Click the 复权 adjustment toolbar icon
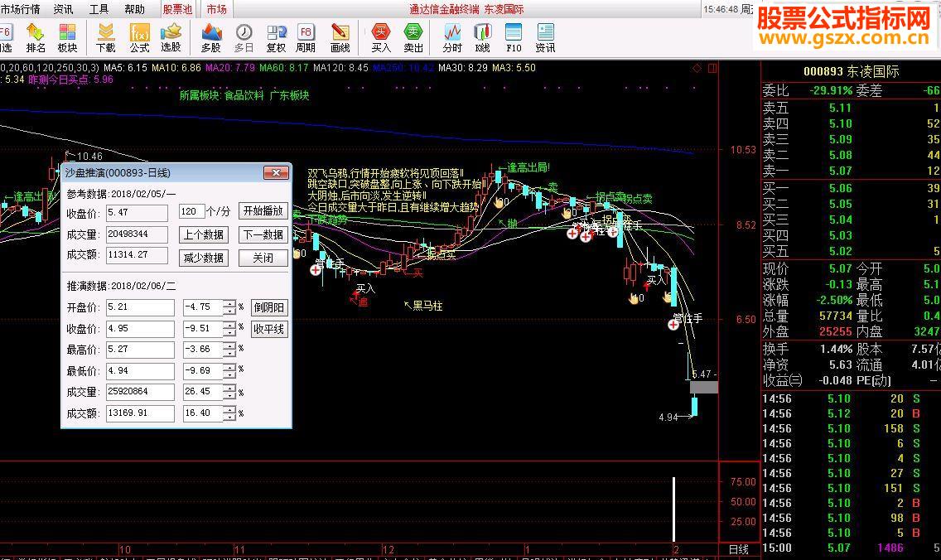941x560 pixels. (276, 38)
